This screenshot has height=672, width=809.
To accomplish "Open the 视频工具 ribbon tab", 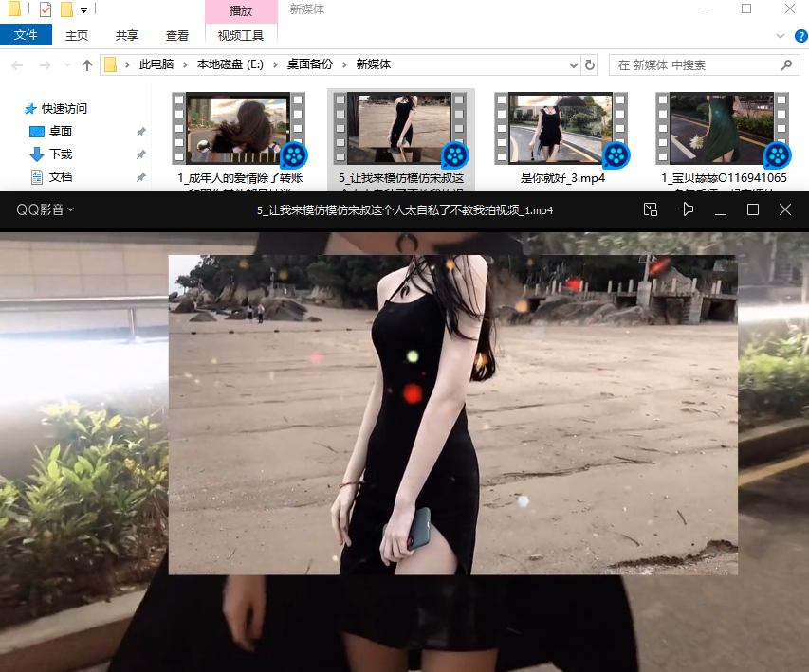I will pos(241,35).
